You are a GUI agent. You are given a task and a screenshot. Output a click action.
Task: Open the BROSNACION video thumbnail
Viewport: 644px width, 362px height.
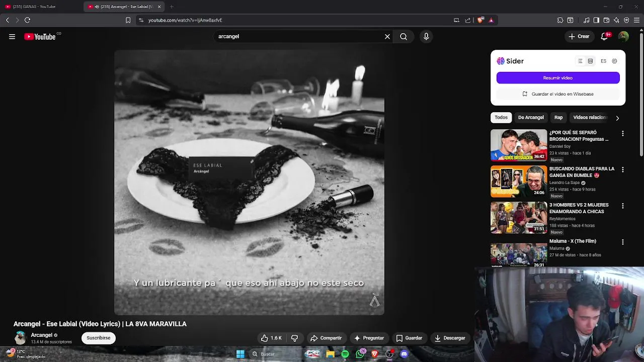pos(519,145)
